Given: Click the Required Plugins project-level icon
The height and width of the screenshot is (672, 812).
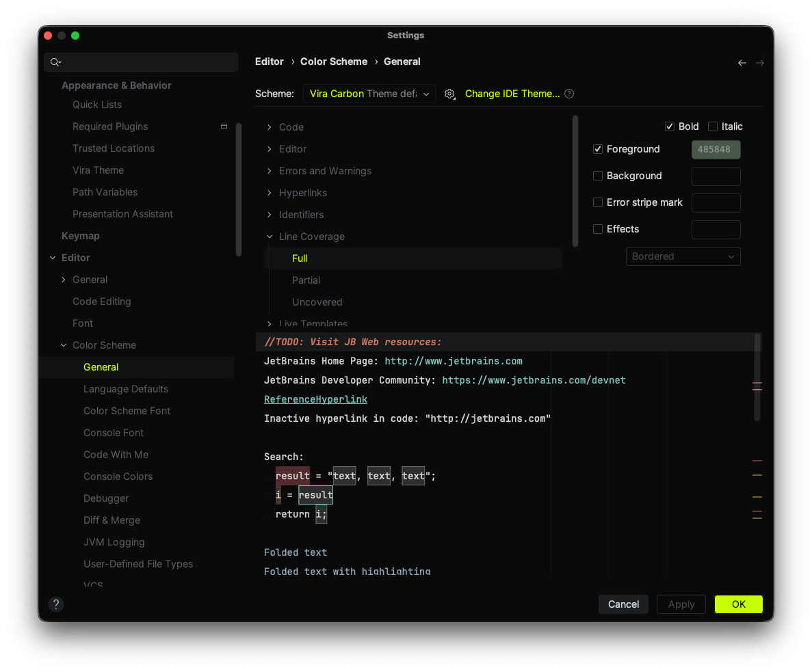Looking at the screenshot, I should click(224, 126).
